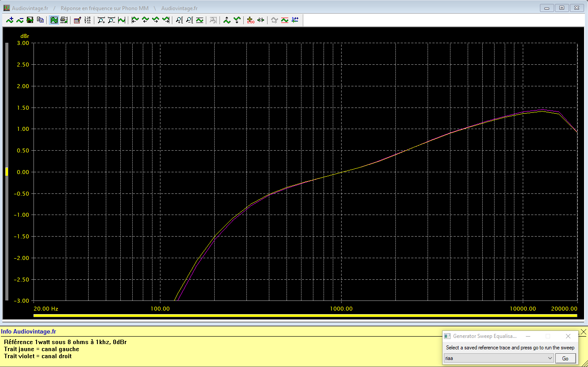Click the copy graph to clipboard icon
588x367 pixels.
click(x=40, y=20)
